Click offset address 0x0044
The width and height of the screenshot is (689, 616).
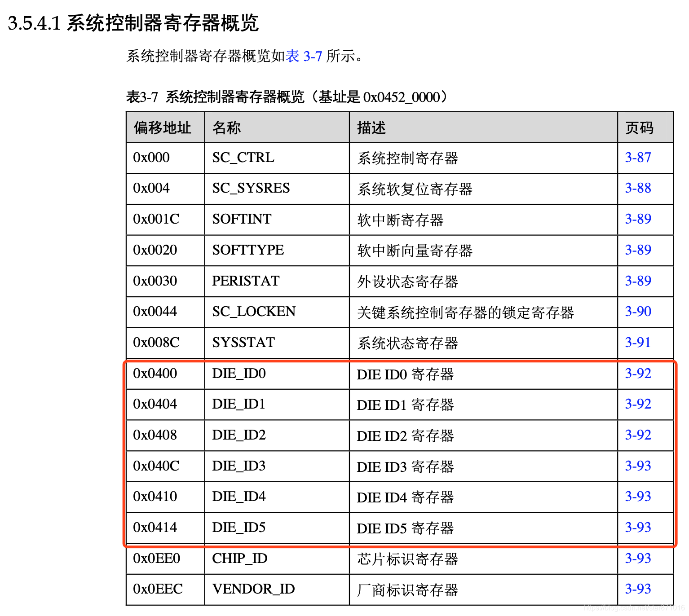point(155,312)
